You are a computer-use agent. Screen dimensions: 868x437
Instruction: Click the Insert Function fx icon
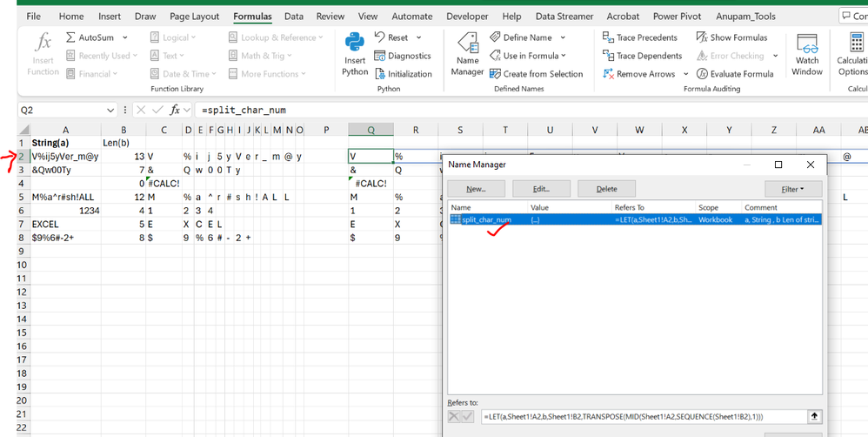(43, 42)
